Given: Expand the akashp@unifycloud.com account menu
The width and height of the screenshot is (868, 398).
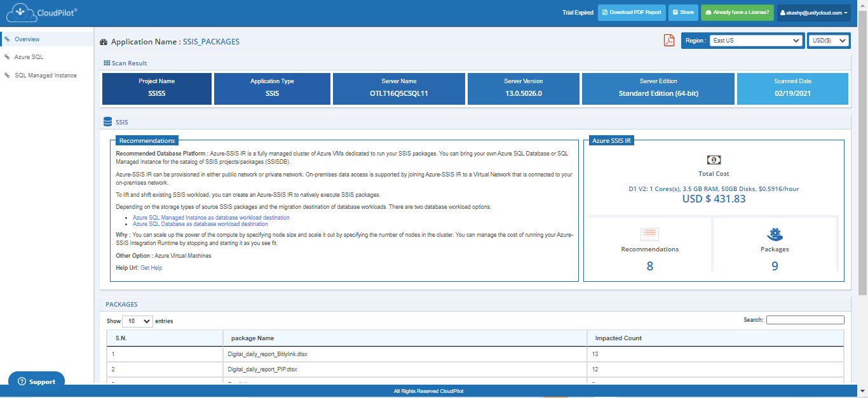Looking at the screenshot, I should click(x=813, y=13).
